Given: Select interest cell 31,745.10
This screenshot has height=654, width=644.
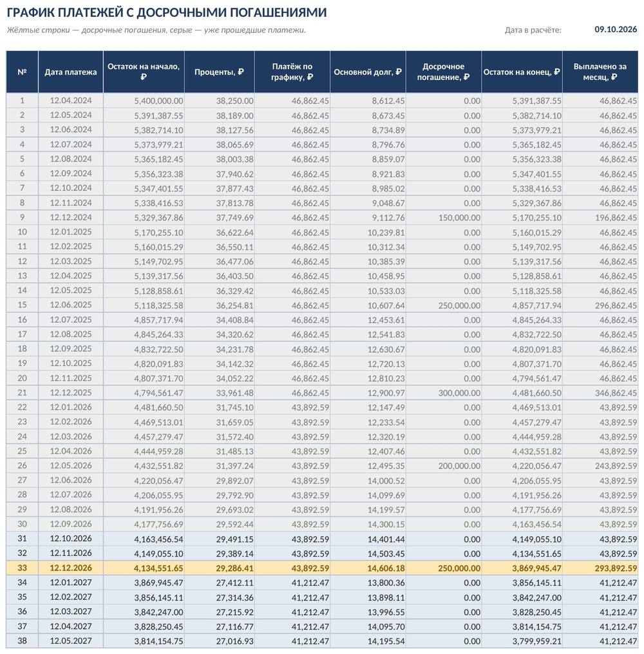Looking at the screenshot, I should click(x=219, y=407).
